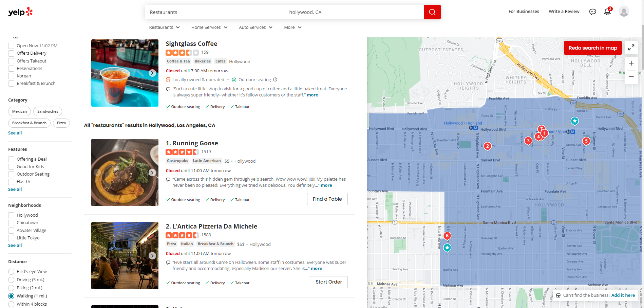This screenshot has width=644, height=308.
Task: Click Start Order button
Action: click(x=328, y=282)
